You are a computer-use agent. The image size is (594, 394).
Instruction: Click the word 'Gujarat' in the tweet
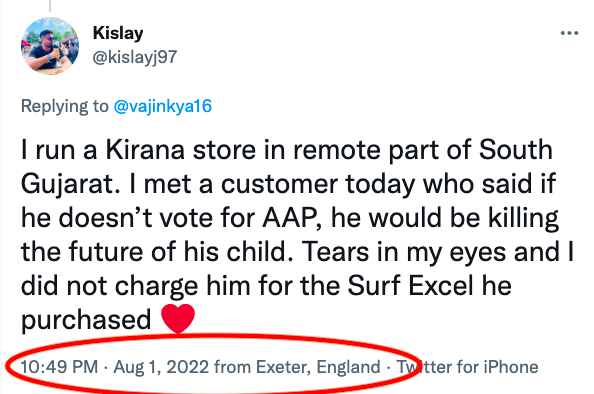pyautogui.click(x=67, y=184)
